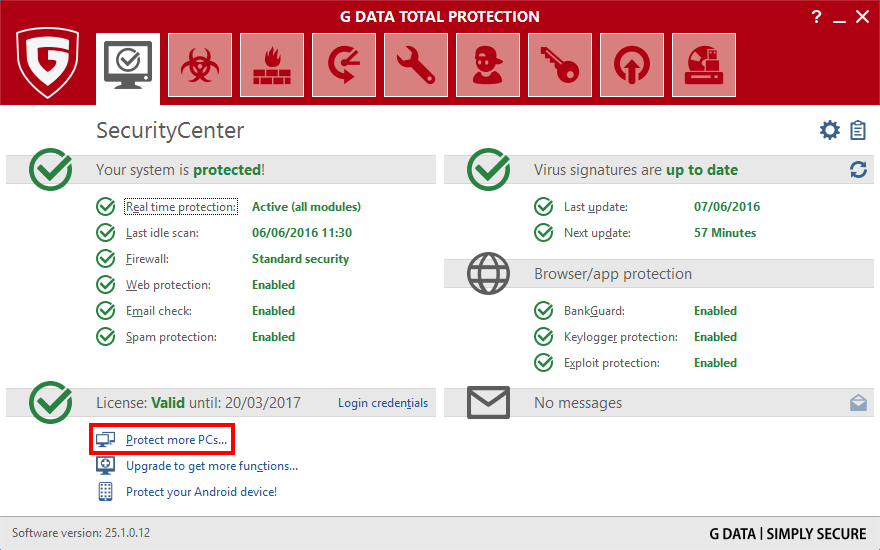This screenshot has height=550, width=880.
Task: Click the Android device phone icon
Action: tap(106, 492)
